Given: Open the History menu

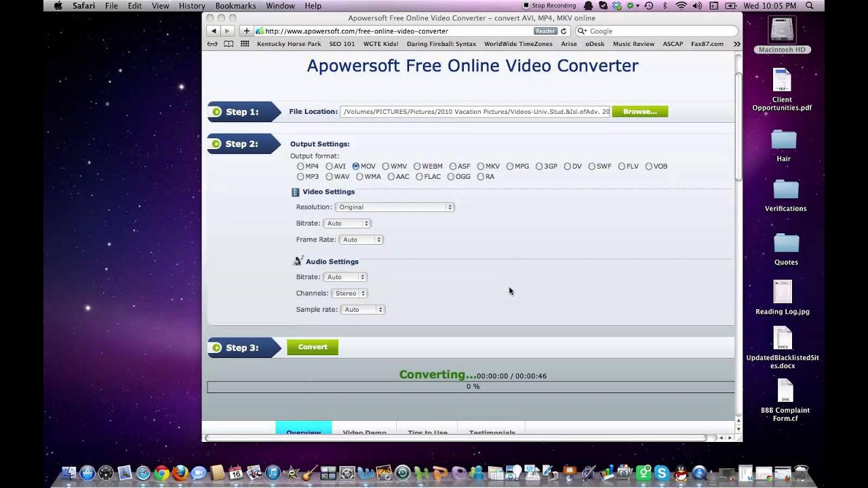Looking at the screenshot, I should 192,5.
